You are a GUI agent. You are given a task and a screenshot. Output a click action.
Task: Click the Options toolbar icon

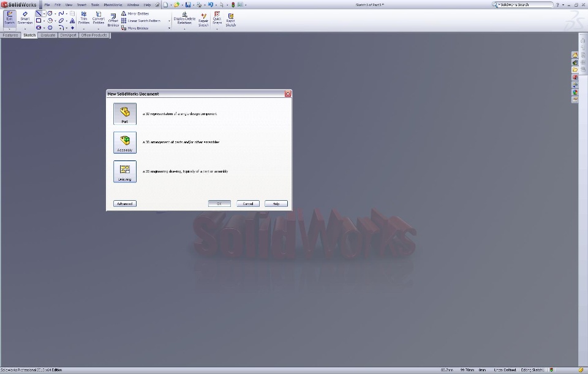point(240,5)
